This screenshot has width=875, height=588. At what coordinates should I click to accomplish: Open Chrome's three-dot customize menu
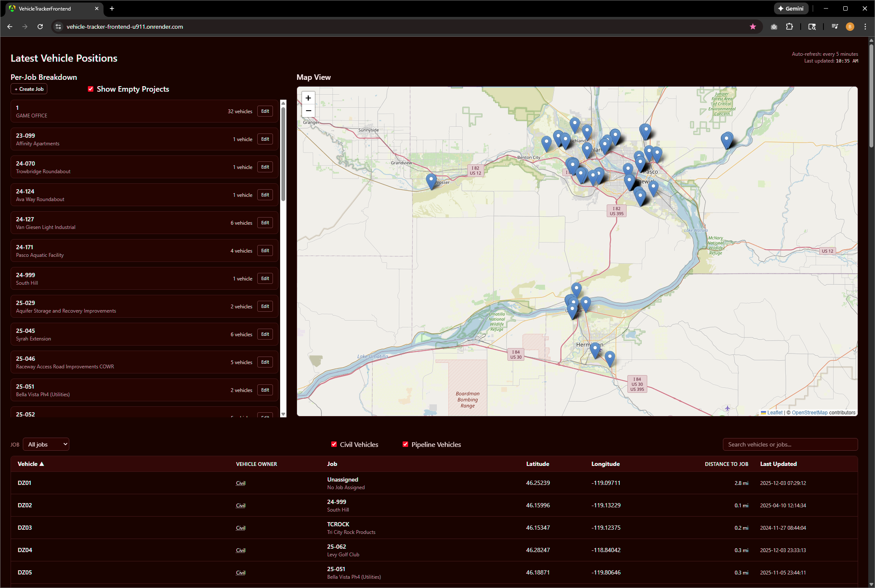click(865, 26)
